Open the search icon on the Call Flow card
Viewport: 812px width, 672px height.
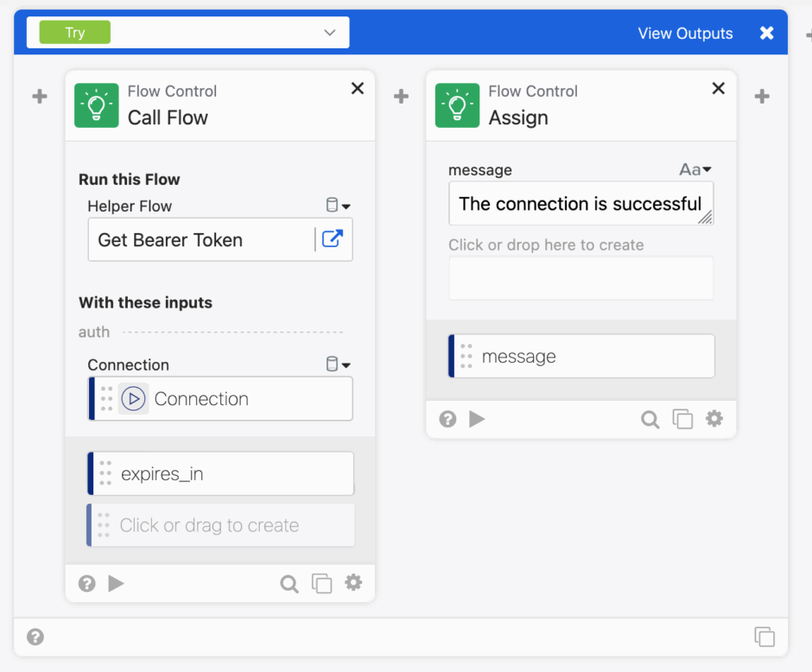point(289,583)
